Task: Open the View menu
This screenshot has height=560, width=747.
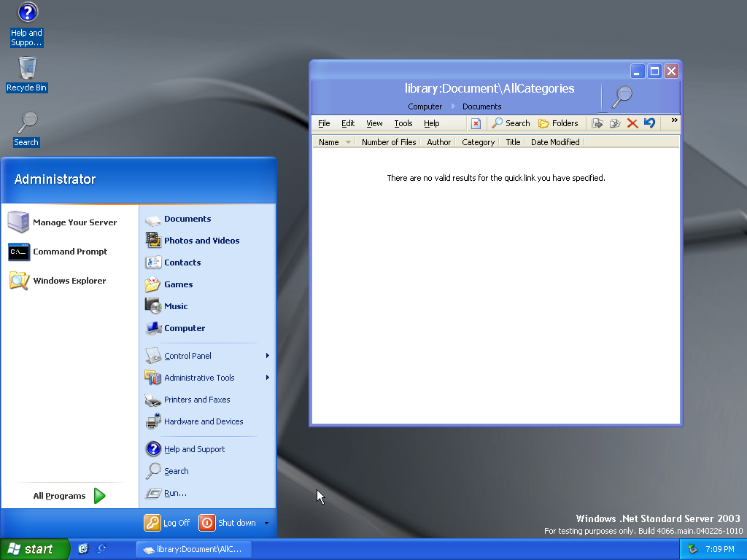Action: coord(374,123)
